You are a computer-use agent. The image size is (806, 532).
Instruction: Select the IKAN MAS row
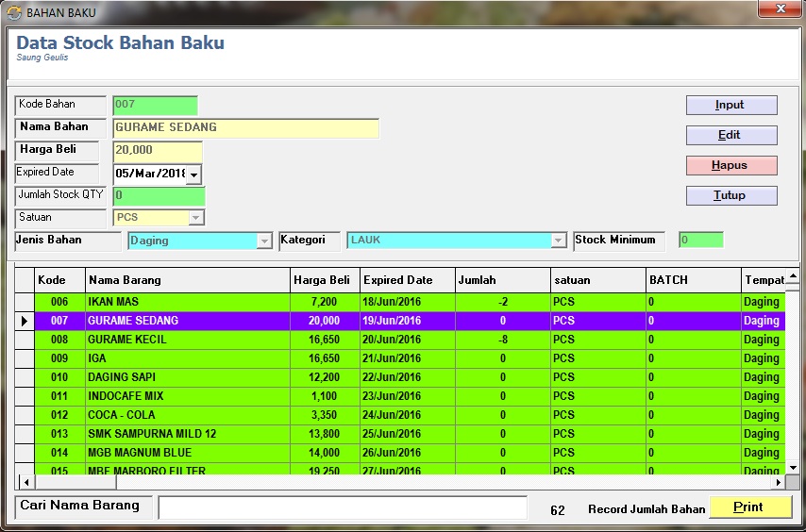point(410,303)
